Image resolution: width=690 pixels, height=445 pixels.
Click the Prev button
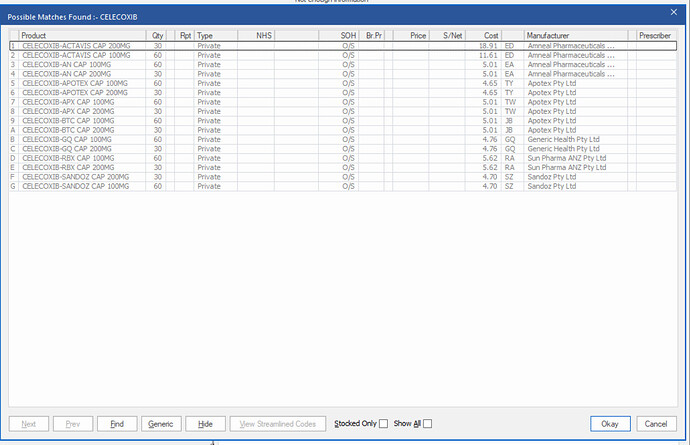coord(73,424)
